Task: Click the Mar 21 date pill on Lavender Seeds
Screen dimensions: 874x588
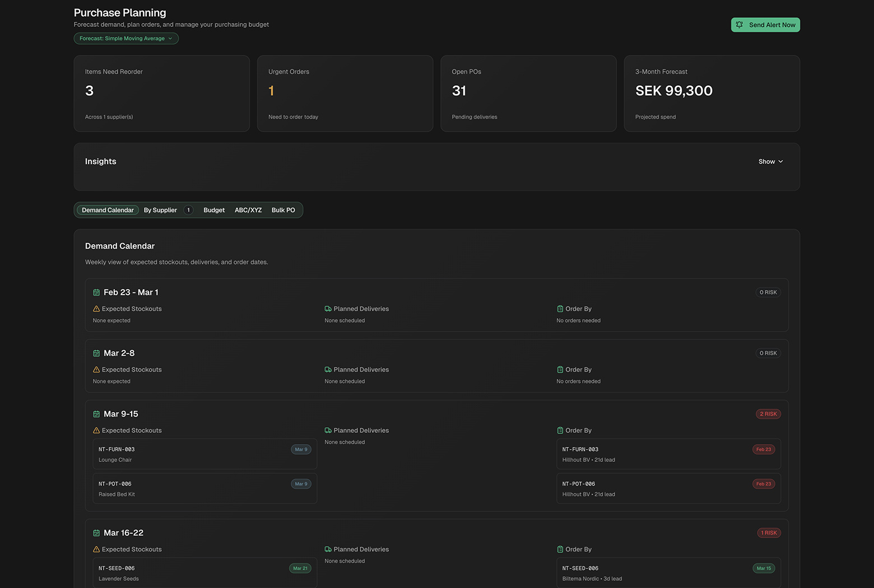Action: [x=300, y=568]
